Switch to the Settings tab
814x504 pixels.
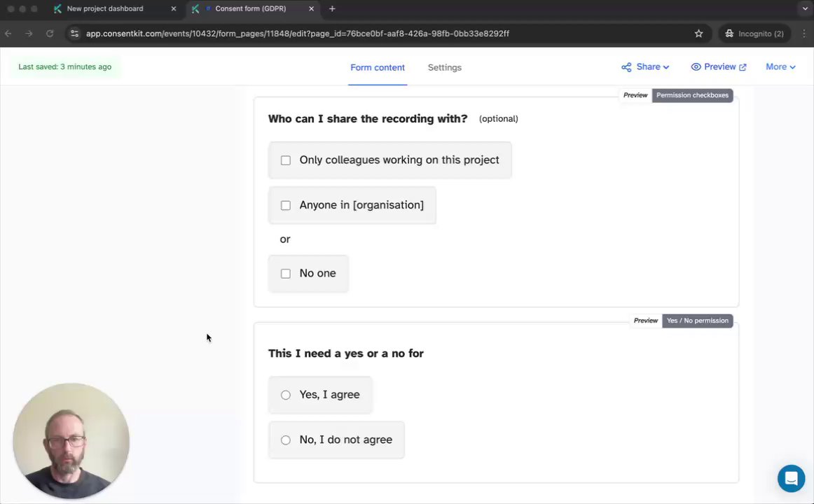[444, 68]
